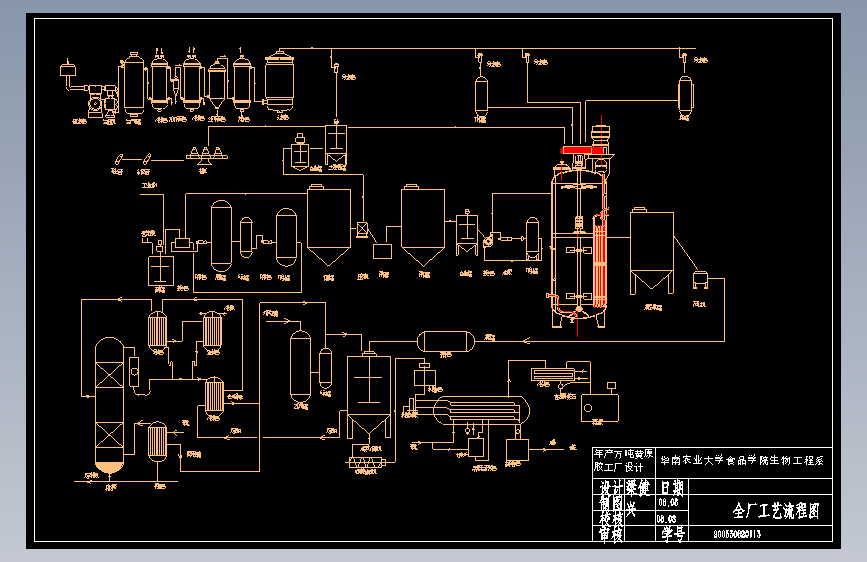This screenshot has height=562, width=867.
Task: Select the horizontal tube-bundle evaporator vessel
Action: point(481,411)
